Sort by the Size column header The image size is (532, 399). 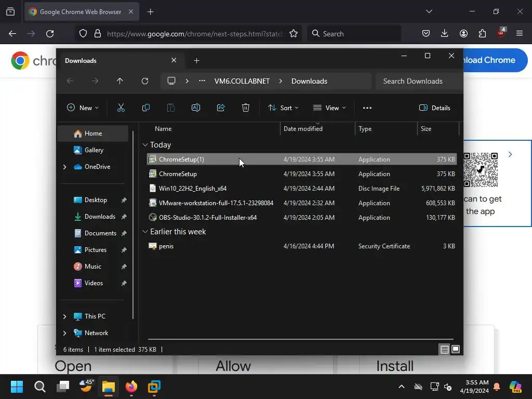(438, 129)
